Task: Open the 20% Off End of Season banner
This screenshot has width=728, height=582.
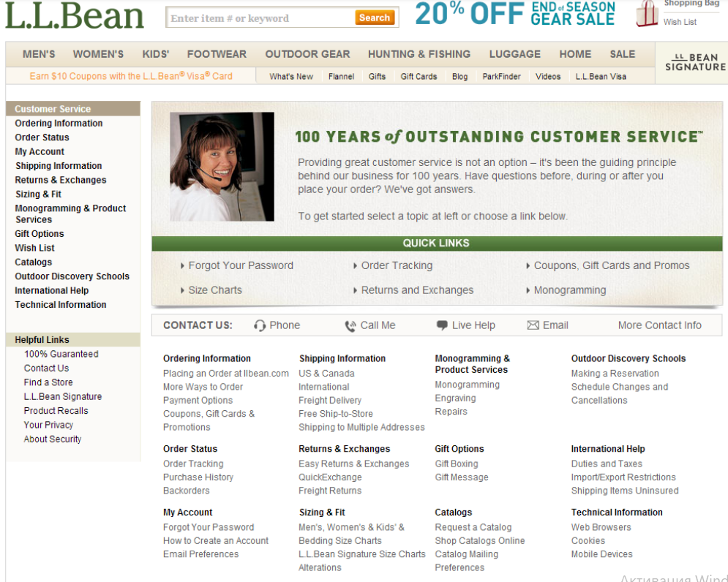Action: 515,13
